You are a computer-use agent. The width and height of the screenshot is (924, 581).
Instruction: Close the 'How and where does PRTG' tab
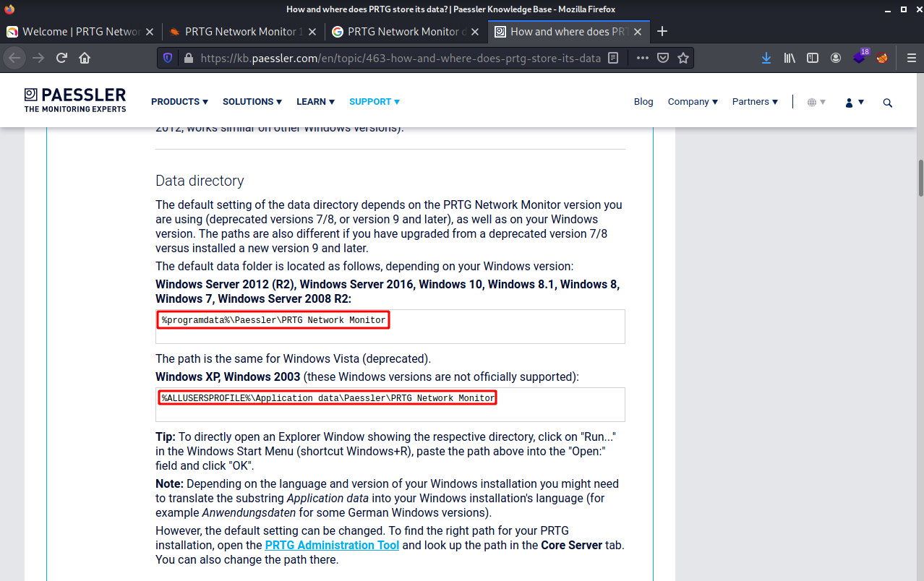(x=638, y=32)
